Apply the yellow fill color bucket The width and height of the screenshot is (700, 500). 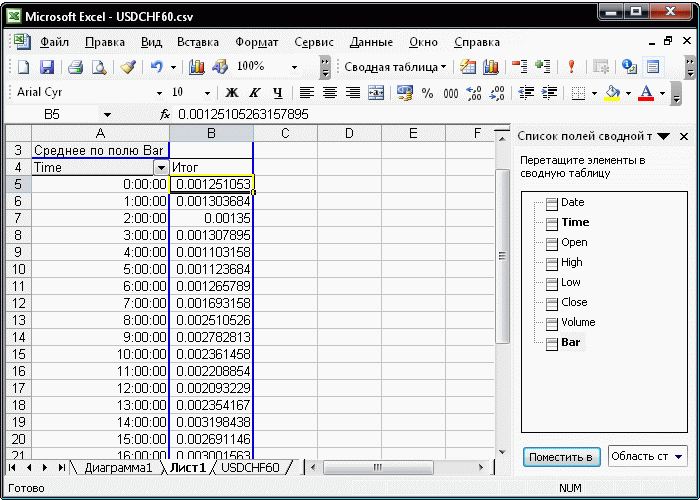pos(612,93)
